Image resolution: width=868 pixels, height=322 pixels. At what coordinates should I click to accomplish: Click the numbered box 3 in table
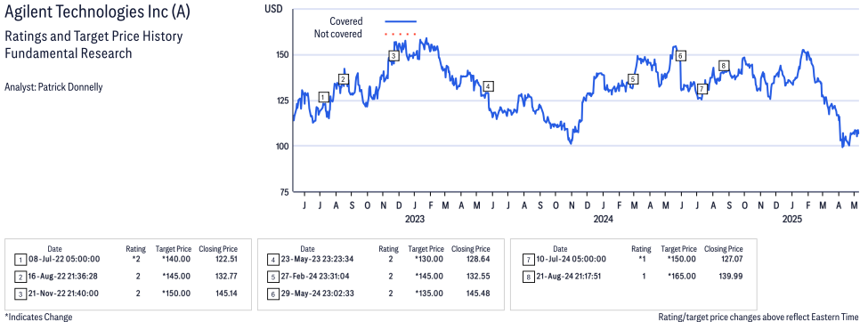pyautogui.click(x=20, y=294)
